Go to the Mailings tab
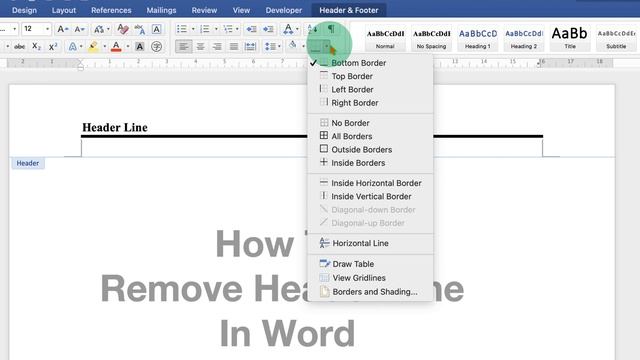This screenshot has height=360, width=640. click(161, 10)
